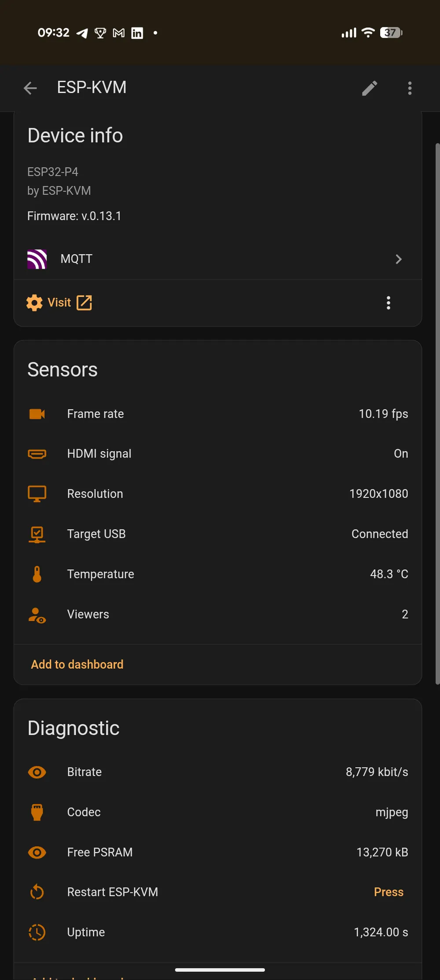Tap the back arrow beside ESP-KVM
The width and height of the screenshot is (440, 980).
(x=30, y=88)
